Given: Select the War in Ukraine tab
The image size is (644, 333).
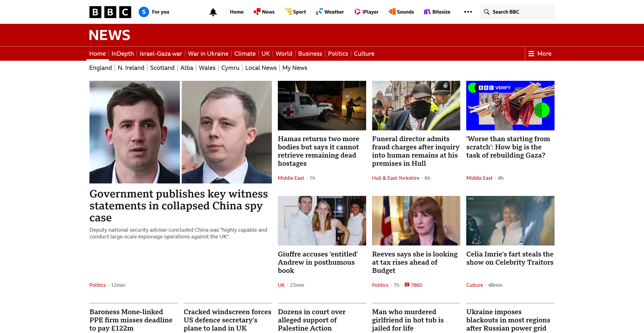Looking at the screenshot, I should [208, 54].
